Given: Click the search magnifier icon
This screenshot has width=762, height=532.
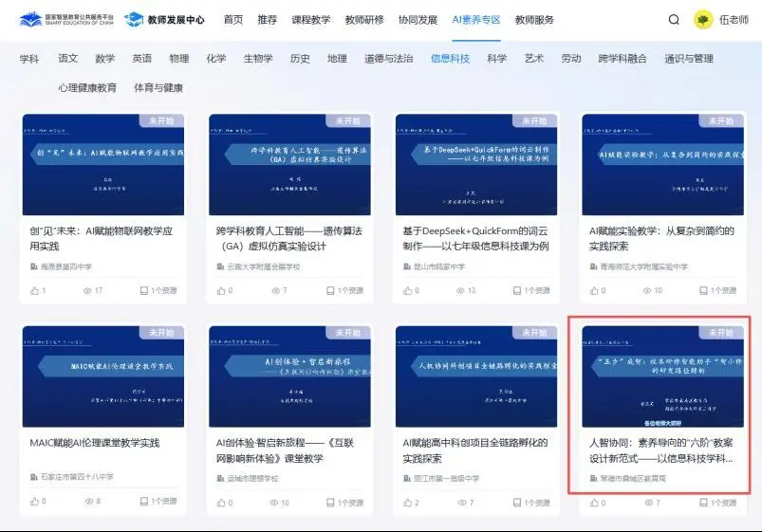Looking at the screenshot, I should click(674, 19).
